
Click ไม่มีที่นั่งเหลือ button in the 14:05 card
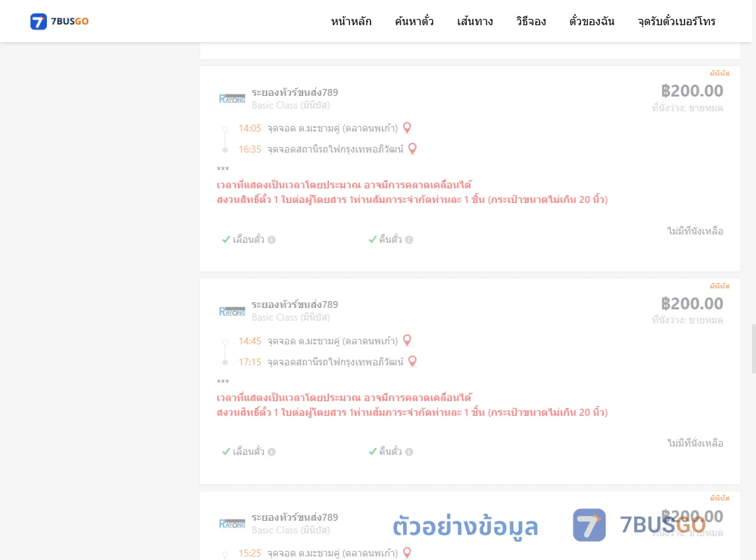[695, 231]
